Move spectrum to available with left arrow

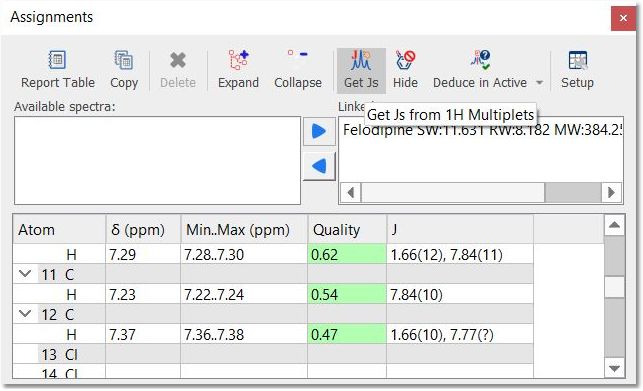pos(319,166)
